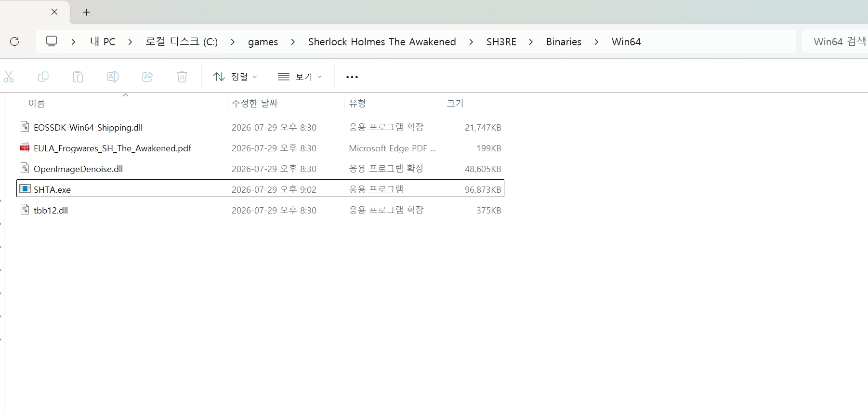This screenshot has width=868, height=414.
Task: Click the 응용 프로그램 확장 type of EOSSDK-Win64-Shipping.dll
Action: pyautogui.click(x=386, y=127)
